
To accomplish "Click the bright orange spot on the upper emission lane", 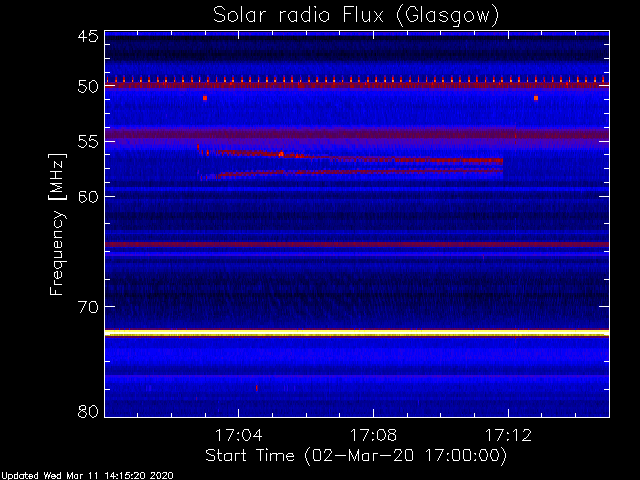I will [281, 154].
